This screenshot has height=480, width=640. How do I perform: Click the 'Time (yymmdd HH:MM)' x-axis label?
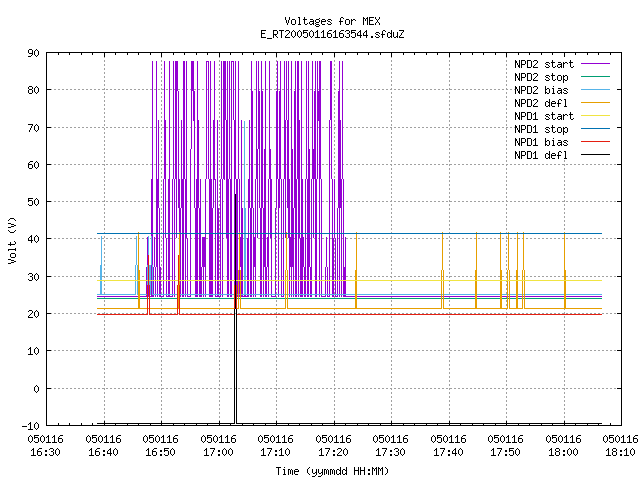tap(332, 471)
